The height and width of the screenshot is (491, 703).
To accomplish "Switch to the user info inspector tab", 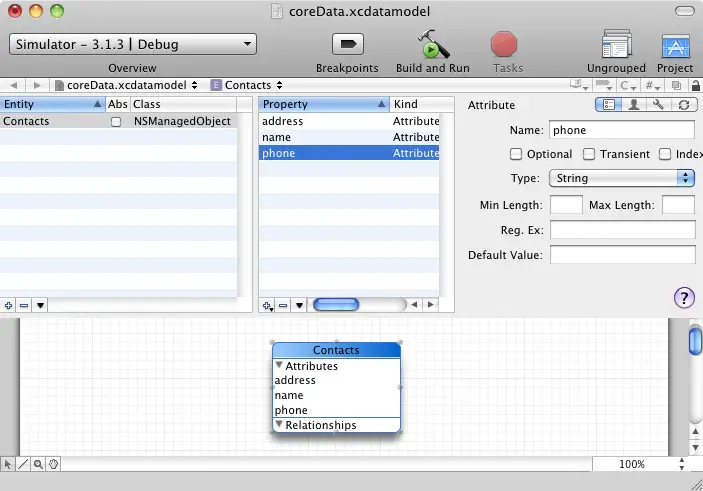I will click(x=633, y=104).
